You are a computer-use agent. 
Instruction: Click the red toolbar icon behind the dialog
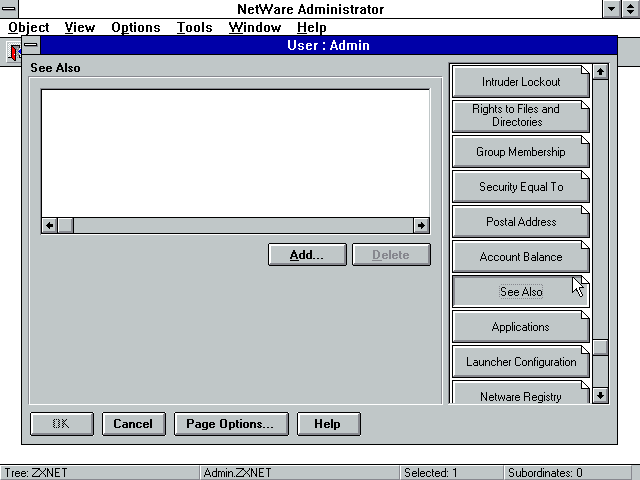[15, 53]
